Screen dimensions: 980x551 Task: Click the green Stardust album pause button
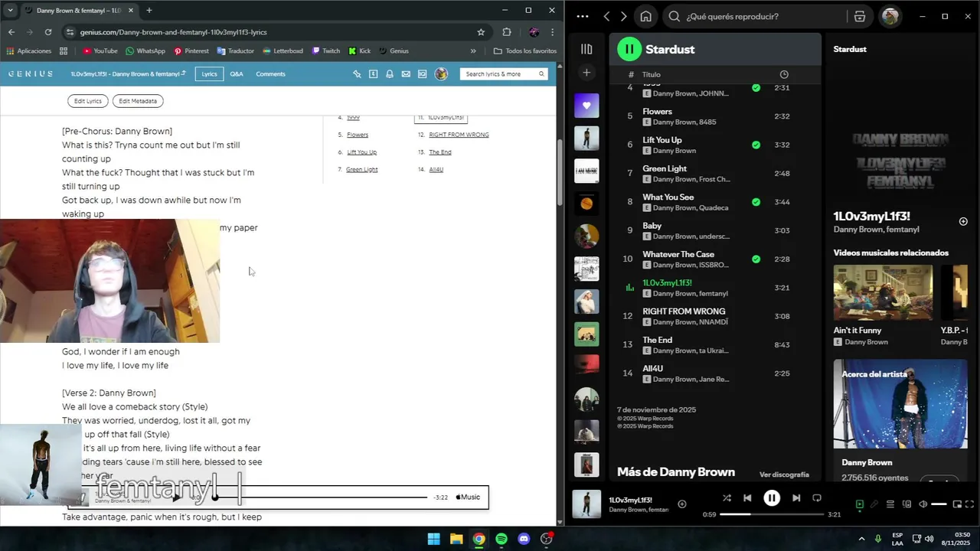point(629,49)
